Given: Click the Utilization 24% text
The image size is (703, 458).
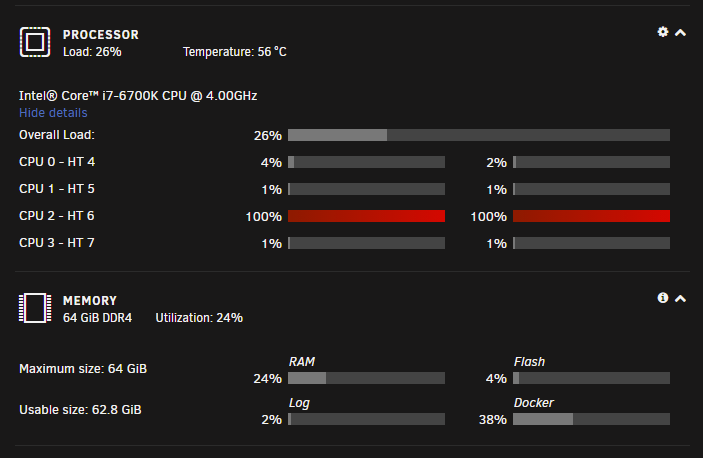Looking at the screenshot, I should [x=199, y=318].
